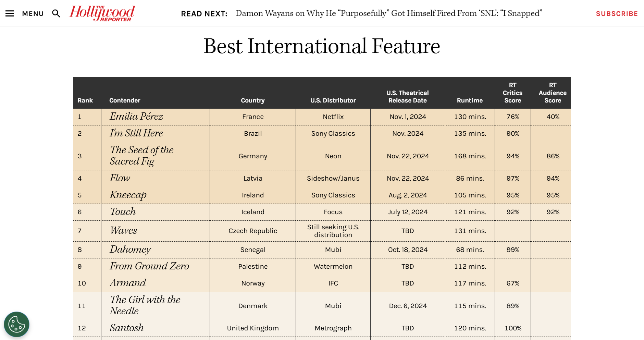
Task: Click the Senegal country cell
Action: (x=253, y=250)
